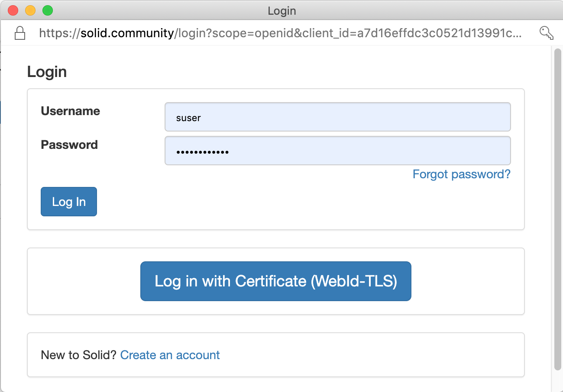Click the green zoom traffic light button
Image resolution: width=563 pixels, height=392 pixels.
(x=48, y=10)
